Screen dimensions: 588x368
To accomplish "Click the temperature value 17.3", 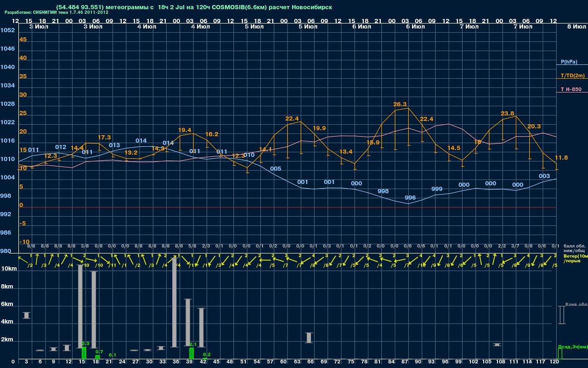I will (x=104, y=138).
